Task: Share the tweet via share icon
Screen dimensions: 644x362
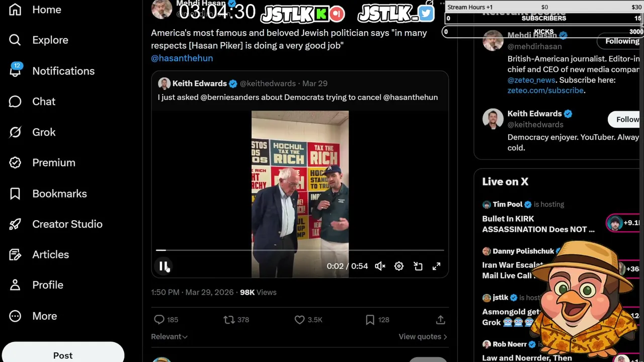Action: pyautogui.click(x=440, y=320)
